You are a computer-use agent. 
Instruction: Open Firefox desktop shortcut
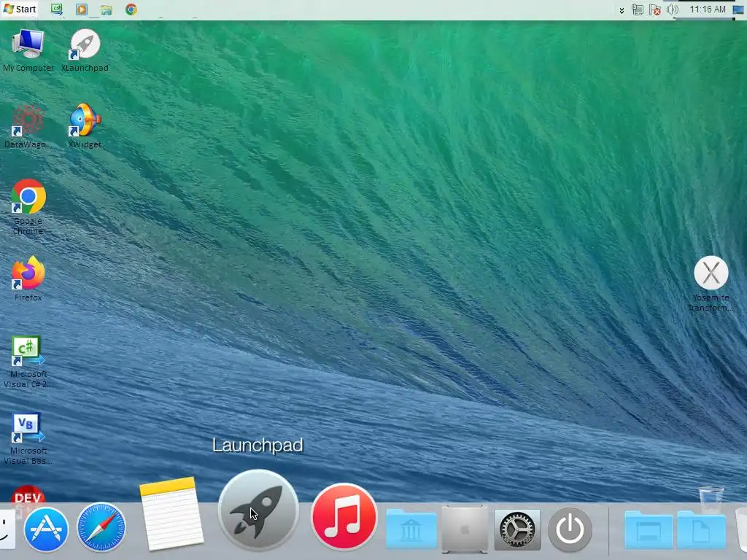click(x=28, y=279)
